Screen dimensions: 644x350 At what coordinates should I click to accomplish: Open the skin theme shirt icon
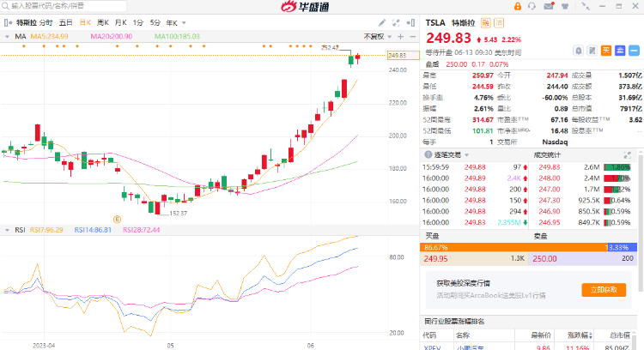pyautogui.click(x=565, y=6)
